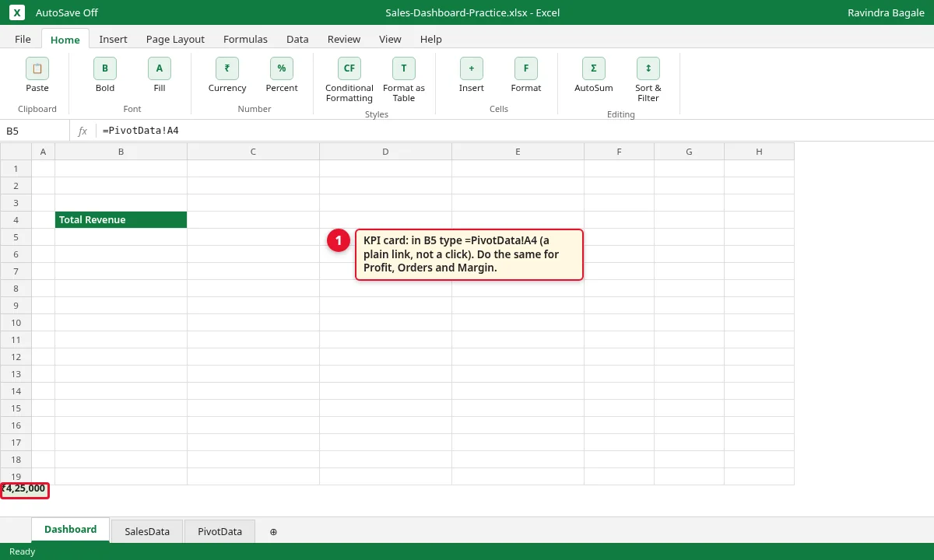Click the Excel app logo icon
This screenshot has height=560, width=934.
click(17, 12)
